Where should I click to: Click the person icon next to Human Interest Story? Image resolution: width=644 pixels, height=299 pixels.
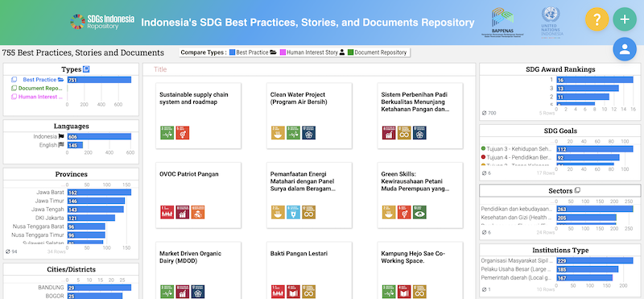click(x=342, y=52)
